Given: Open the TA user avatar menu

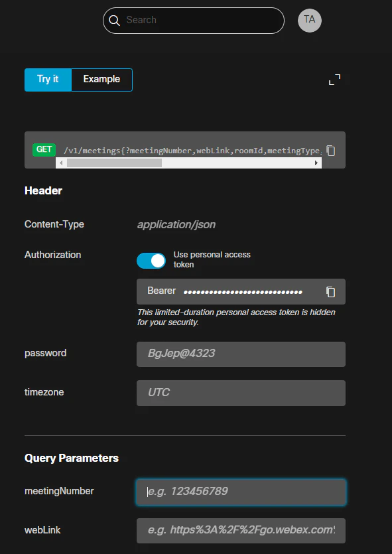Looking at the screenshot, I should click(x=309, y=20).
